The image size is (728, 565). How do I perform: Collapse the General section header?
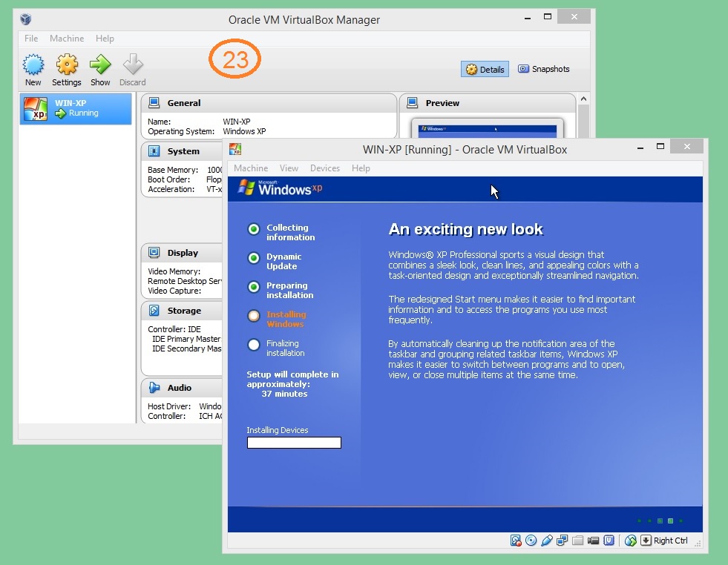[x=184, y=103]
